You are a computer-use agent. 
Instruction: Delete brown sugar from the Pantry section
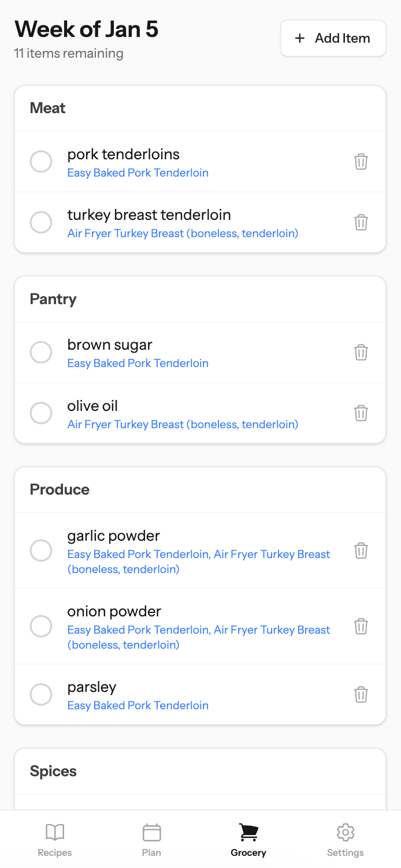tap(361, 352)
